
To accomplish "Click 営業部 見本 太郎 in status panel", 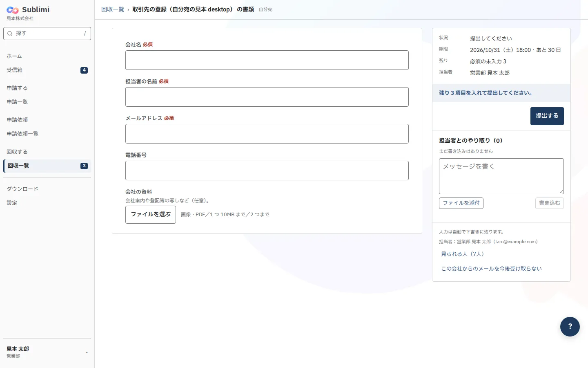I will tap(490, 73).
